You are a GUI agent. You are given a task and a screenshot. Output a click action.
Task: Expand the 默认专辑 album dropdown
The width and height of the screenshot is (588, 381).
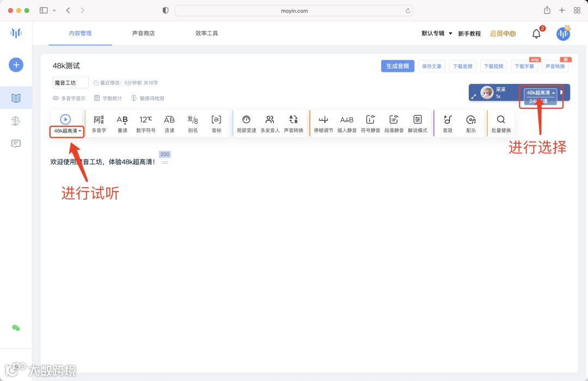point(435,33)
